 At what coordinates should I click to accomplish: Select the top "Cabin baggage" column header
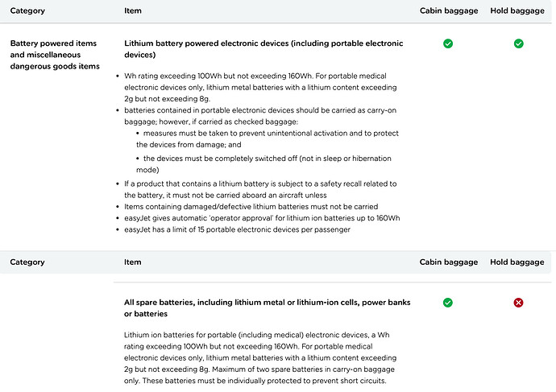448,11
